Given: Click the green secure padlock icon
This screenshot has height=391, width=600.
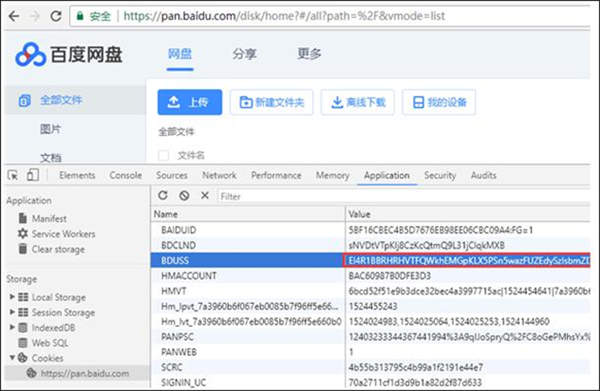Looking at the screenshot, I should tap(80, 16).
